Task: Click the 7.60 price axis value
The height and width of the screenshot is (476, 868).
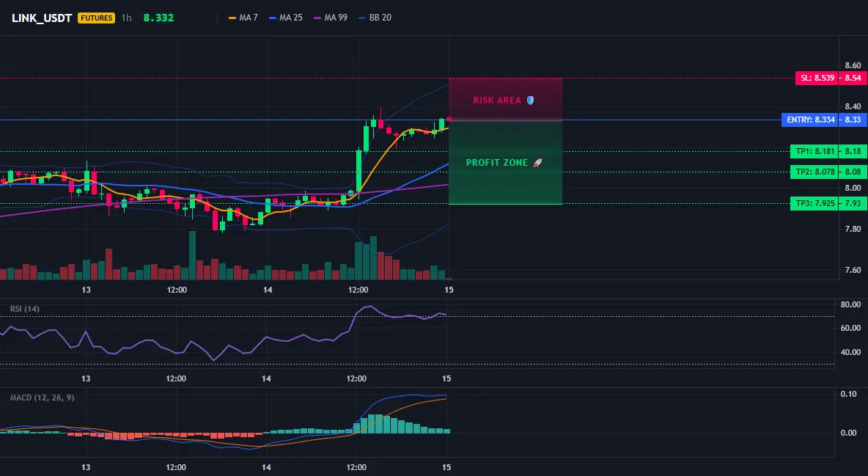Action: [853, 270]
